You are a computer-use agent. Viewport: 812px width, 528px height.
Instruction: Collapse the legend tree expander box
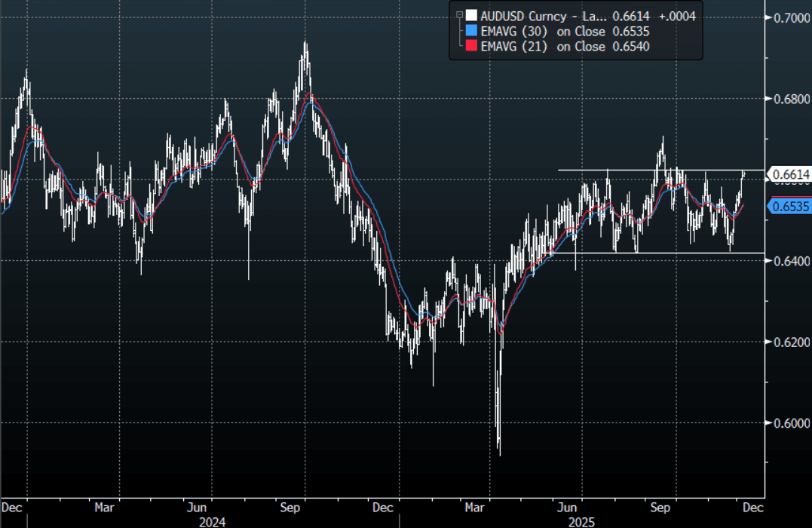(x=457, y=14)
